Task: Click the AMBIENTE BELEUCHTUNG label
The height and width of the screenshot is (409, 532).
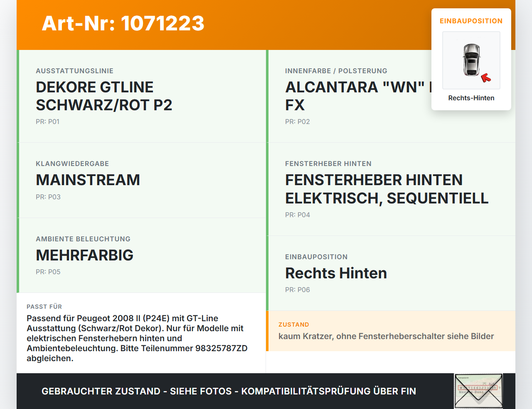Action: point(83,239)
